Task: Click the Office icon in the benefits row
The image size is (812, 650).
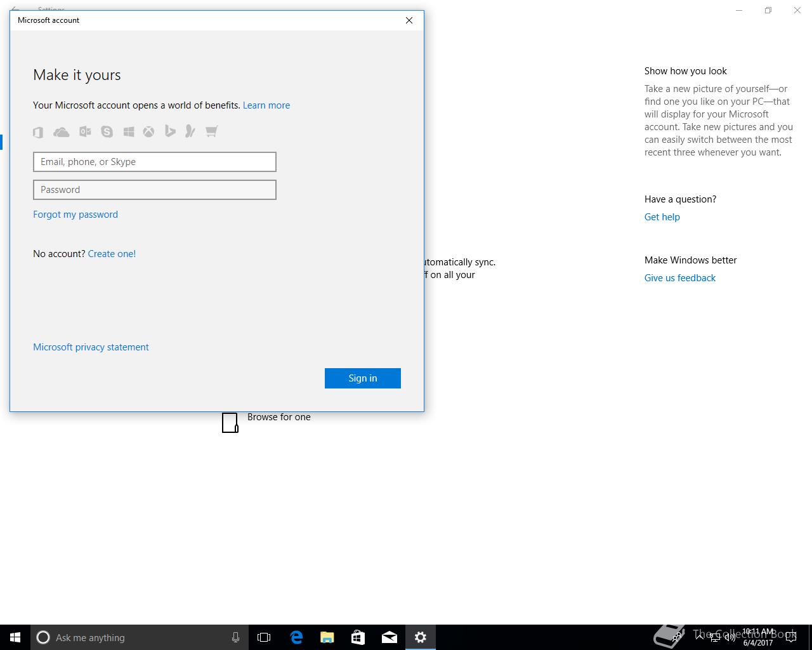Action: [38, 132]
